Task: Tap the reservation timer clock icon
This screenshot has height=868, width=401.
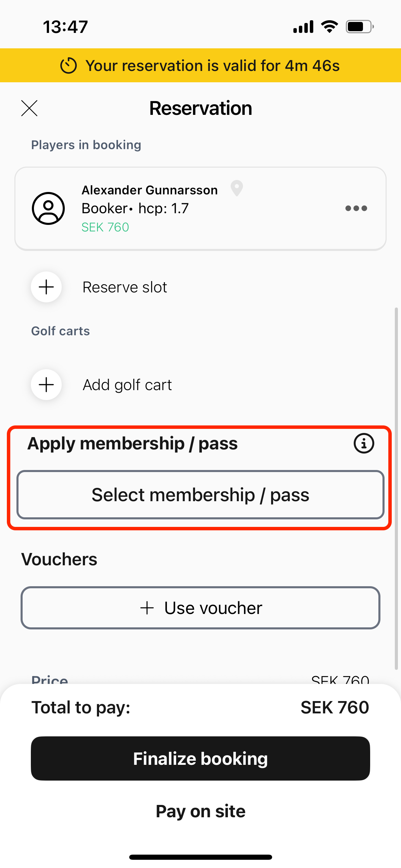Action: (x=69, y=65)
